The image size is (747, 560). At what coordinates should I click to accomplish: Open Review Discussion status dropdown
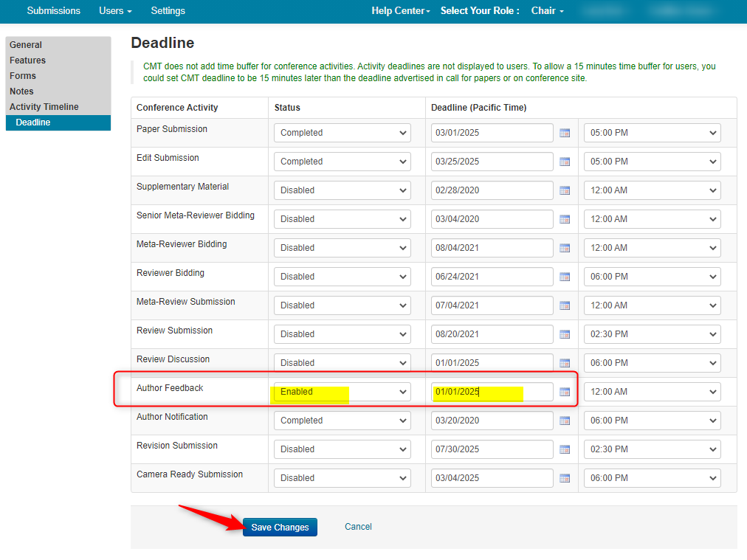tap(342, 363)
